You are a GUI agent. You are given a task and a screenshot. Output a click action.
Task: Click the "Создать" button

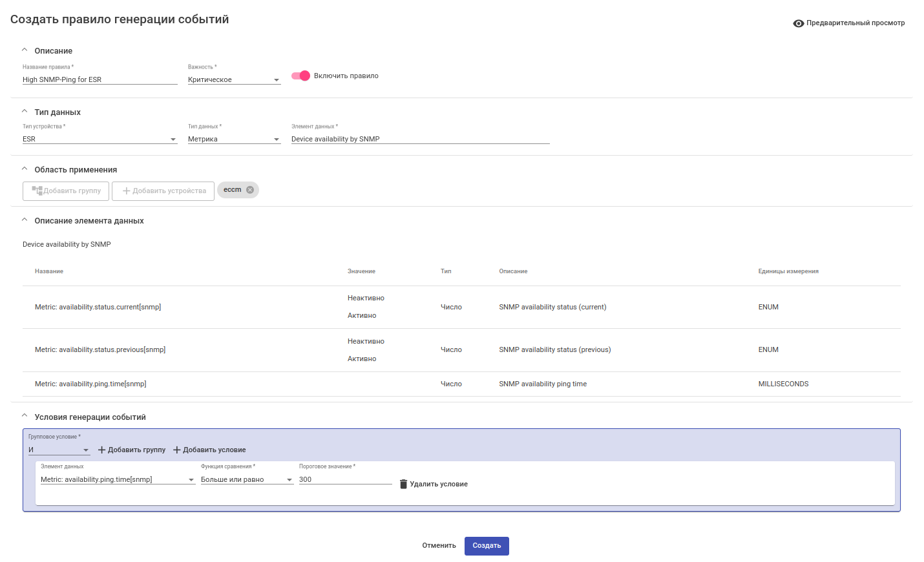(487, 546)
